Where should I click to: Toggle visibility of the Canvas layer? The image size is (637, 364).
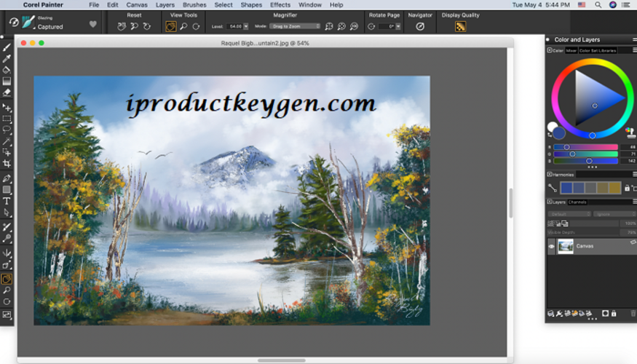(x=551, y=246)
